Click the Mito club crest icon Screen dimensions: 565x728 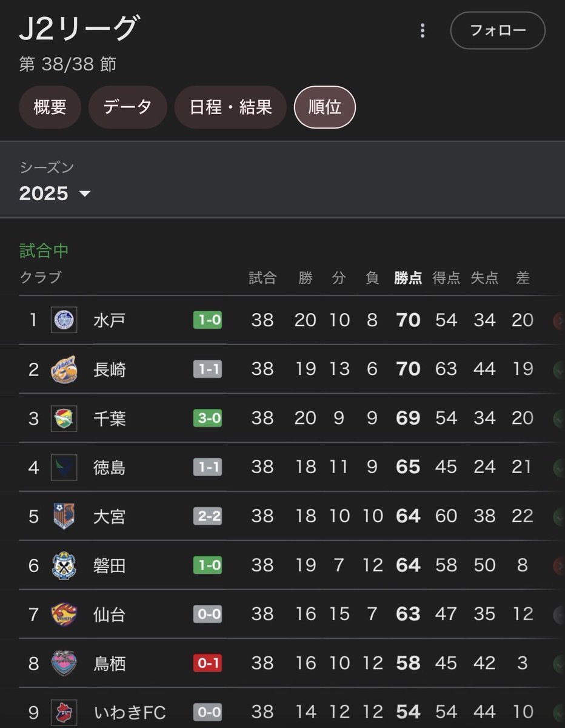click(64, 320)
